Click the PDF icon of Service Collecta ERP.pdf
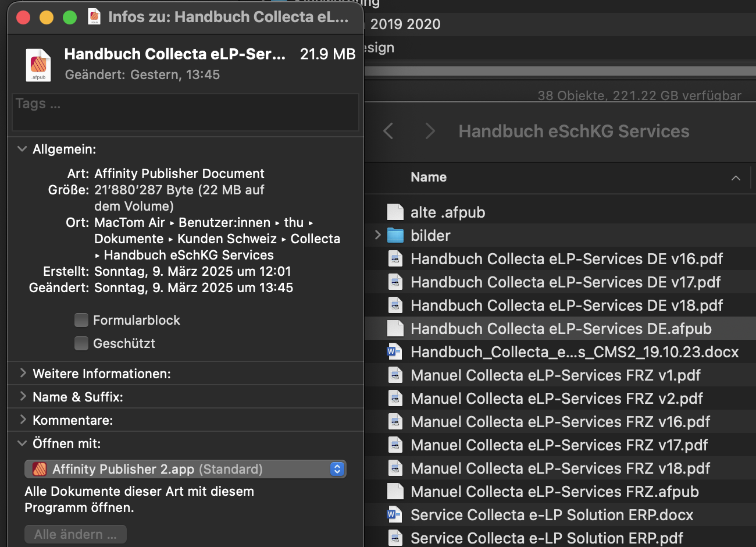 tap(395, 538)
